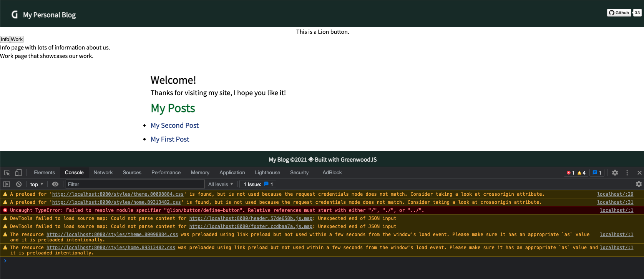Click the 'This is a Lion button.' text
The width and height of the screenshot is (644, 279).
point(323,32)
